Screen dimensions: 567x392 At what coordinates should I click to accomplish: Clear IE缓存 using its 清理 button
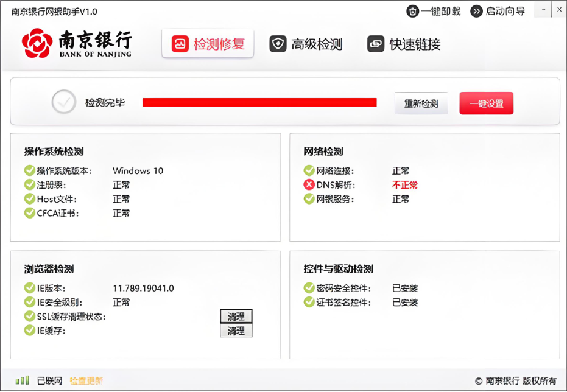coord(236,331)
